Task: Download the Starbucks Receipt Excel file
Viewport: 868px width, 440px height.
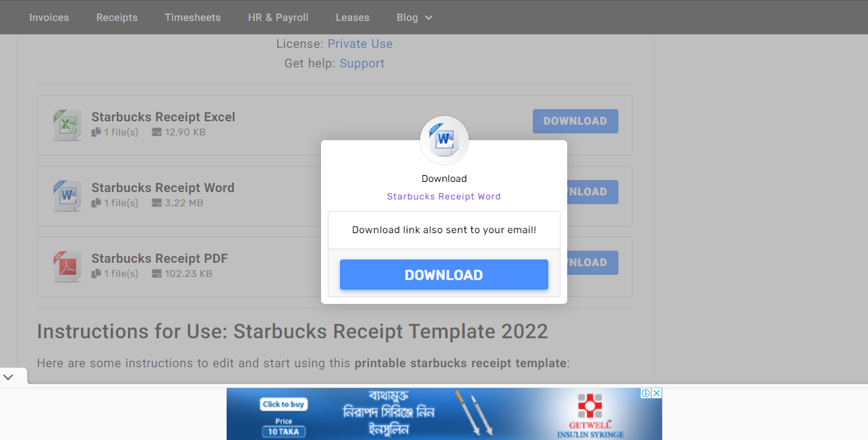Action: [575, 121]
